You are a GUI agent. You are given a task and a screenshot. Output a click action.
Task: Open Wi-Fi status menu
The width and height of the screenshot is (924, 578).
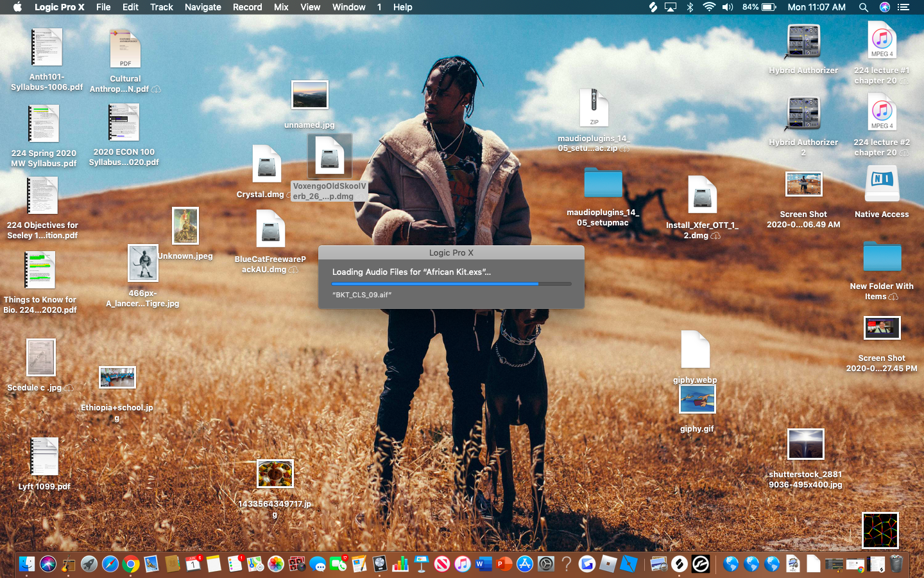point(709,7)
